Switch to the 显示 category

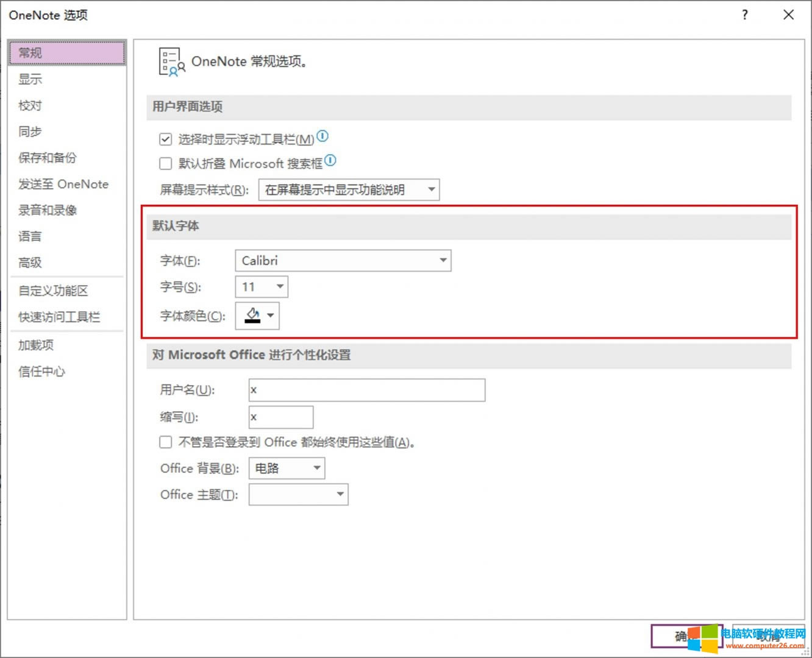pos(30,79)
